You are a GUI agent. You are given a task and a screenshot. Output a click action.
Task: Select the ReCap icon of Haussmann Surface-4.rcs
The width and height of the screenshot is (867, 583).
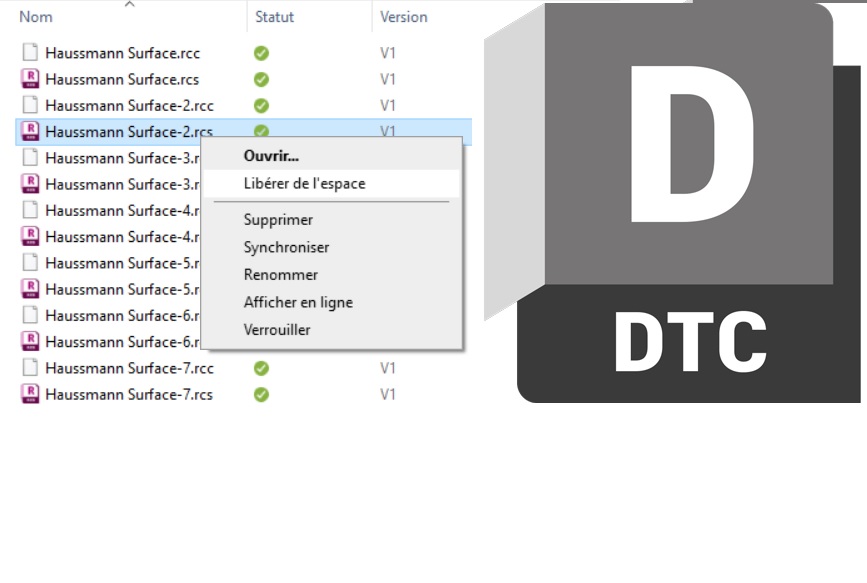(29, 237)
